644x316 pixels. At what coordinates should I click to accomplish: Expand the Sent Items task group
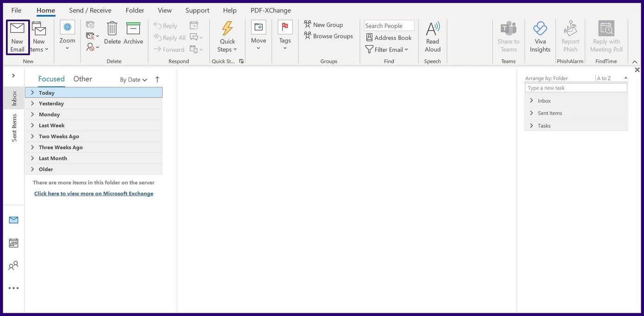pos(532,113)
